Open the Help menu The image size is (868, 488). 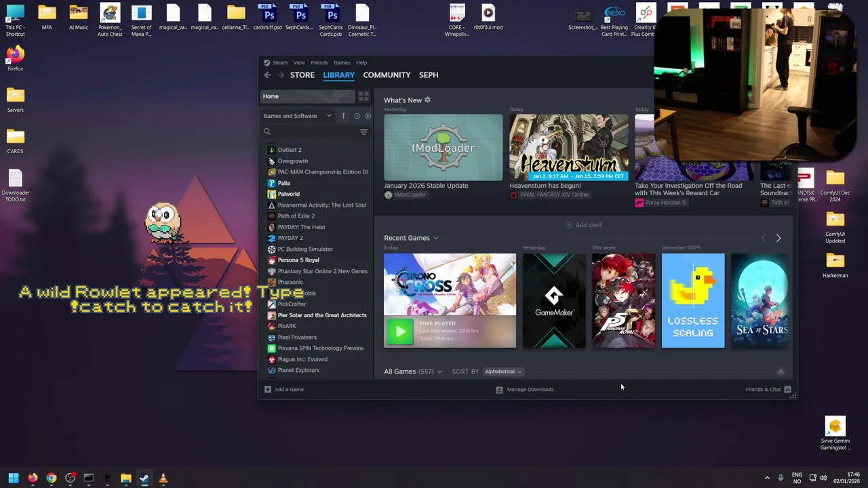361,62
